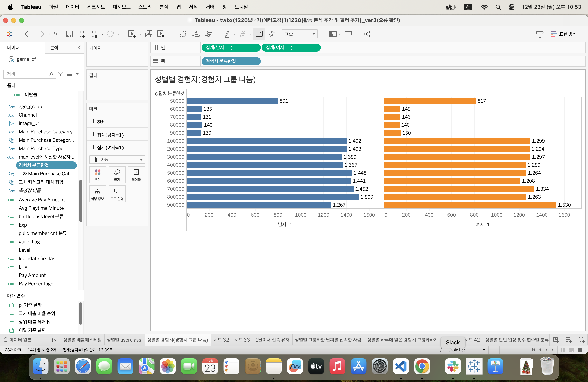The image size is (588, 382).
Task: Select the Average Pay Amount field
Action: point(42,200)
